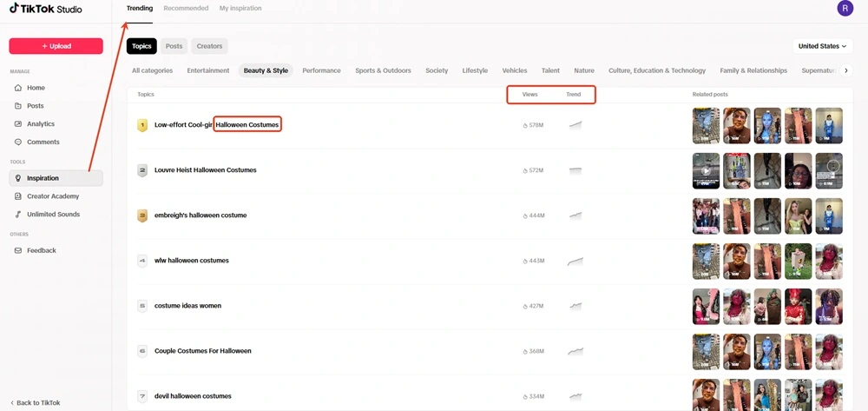Click the rank 7 badge
Viewport: 868px width, 411px height.
pos(142,396)
